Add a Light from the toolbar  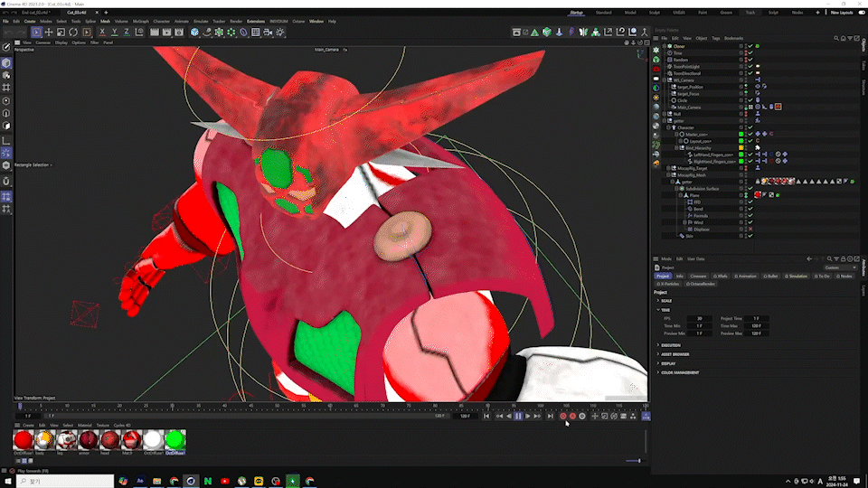click(280, 33)
